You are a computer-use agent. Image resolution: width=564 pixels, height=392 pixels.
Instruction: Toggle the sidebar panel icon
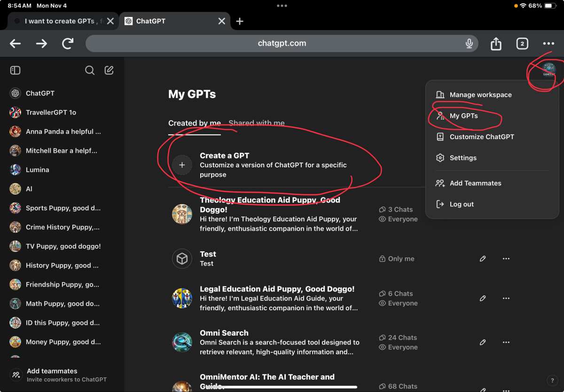(x=15, y=70)
